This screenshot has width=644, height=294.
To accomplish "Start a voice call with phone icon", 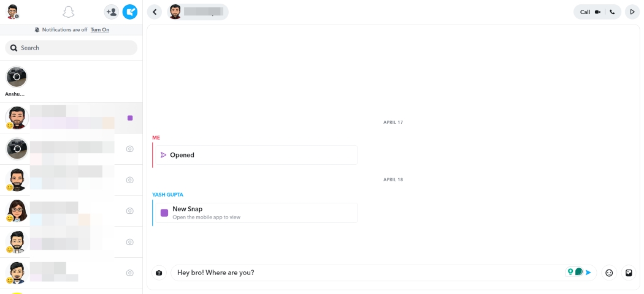I will point(613,12).
